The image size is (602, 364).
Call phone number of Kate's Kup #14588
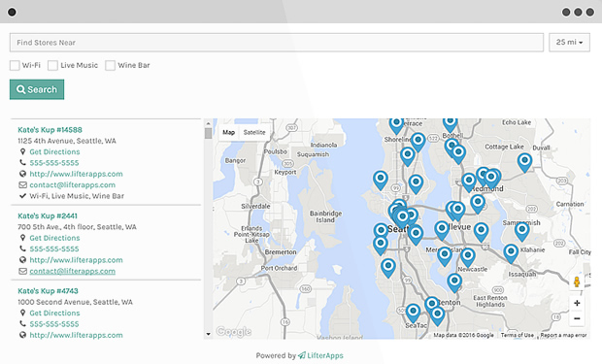click(54, 163)
